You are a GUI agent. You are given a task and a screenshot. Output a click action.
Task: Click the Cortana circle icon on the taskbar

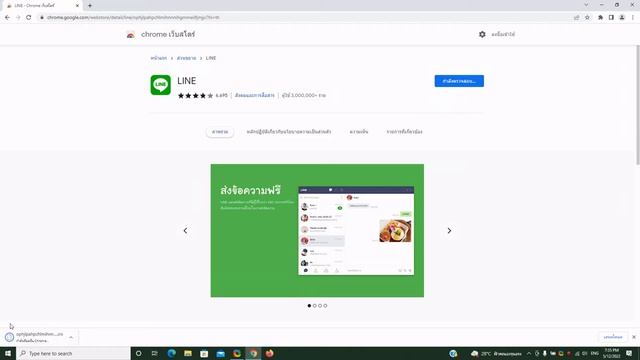(x=138, y=353)
